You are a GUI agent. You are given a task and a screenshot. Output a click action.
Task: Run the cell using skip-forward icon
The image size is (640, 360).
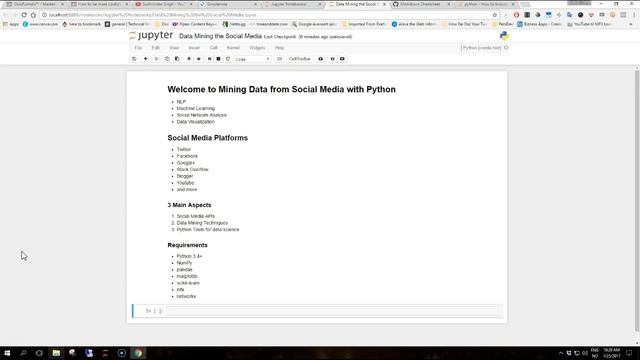pyautogui.click(x=209, y=59)
